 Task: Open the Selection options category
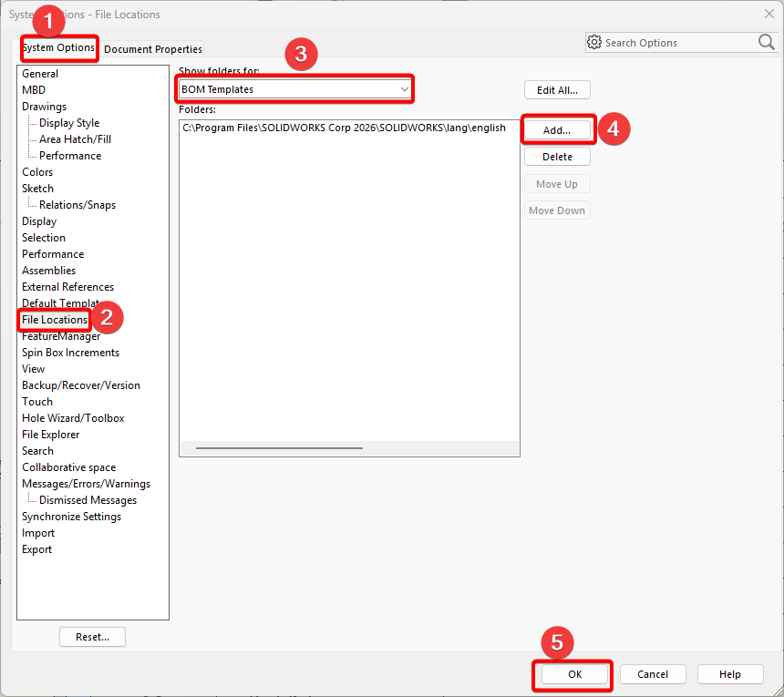click(x=44, y=238)
